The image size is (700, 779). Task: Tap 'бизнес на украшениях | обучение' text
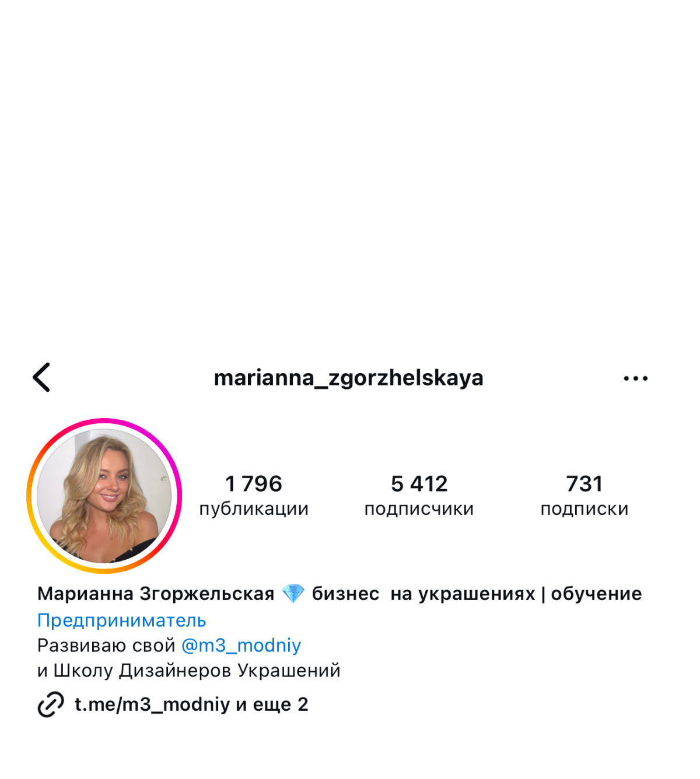click(477, 594)
